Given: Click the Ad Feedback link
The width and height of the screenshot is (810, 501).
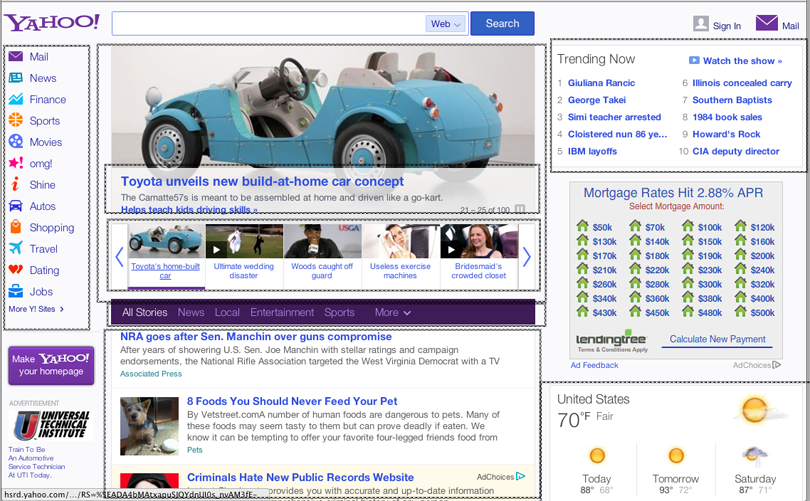Looking at the screenshot, I should pos(594,365).
